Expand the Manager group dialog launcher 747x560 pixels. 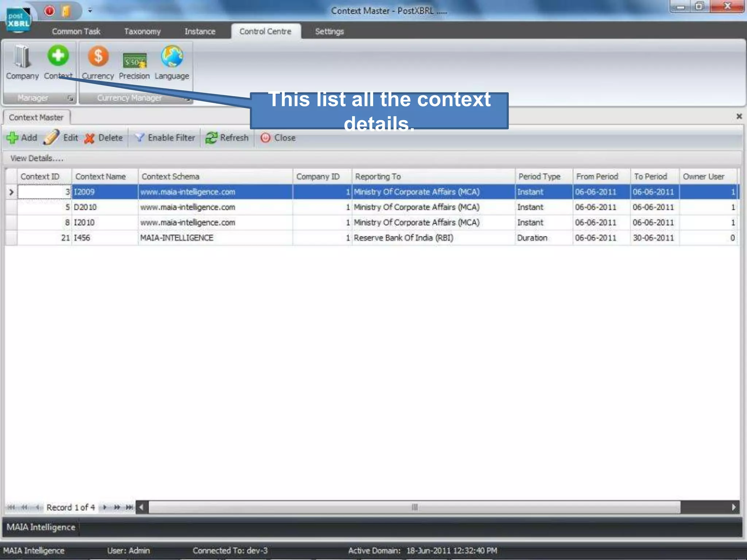click(70, 98)
